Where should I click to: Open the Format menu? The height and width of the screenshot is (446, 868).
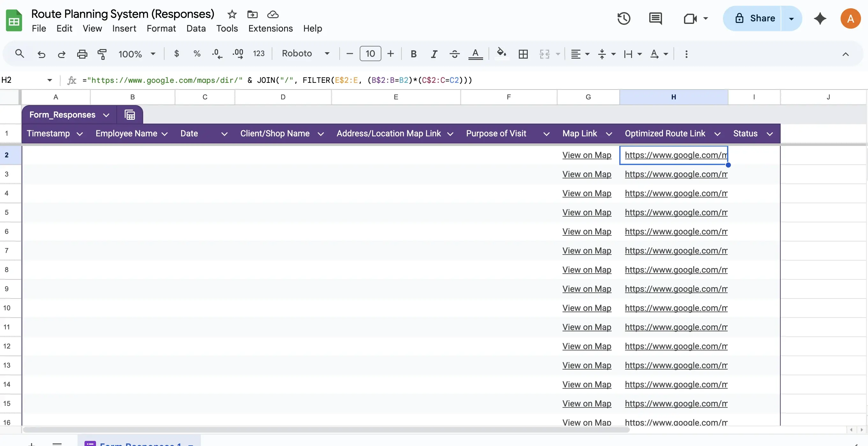coord(161,28)
